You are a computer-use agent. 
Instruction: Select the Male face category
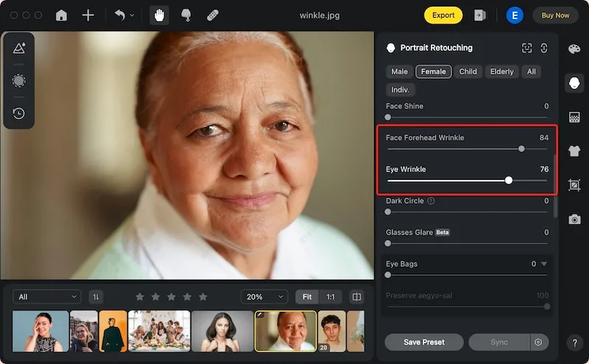click(400, 71)
